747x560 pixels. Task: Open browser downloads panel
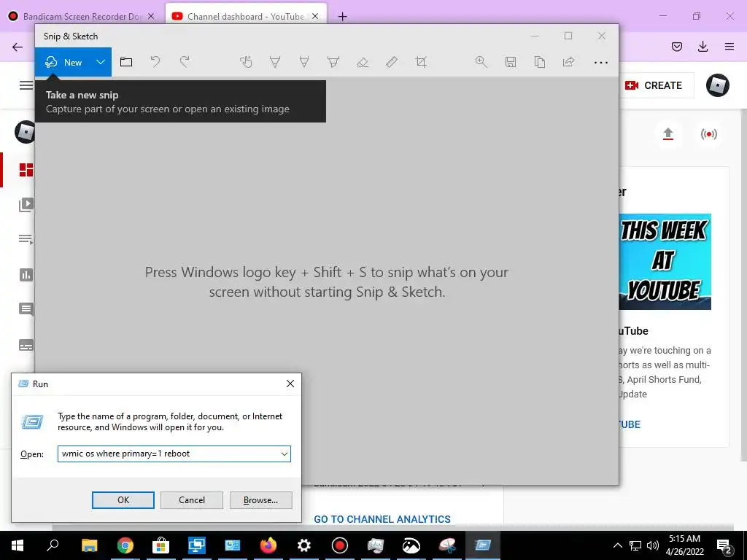pyautogui.click(x=703, y=47)
